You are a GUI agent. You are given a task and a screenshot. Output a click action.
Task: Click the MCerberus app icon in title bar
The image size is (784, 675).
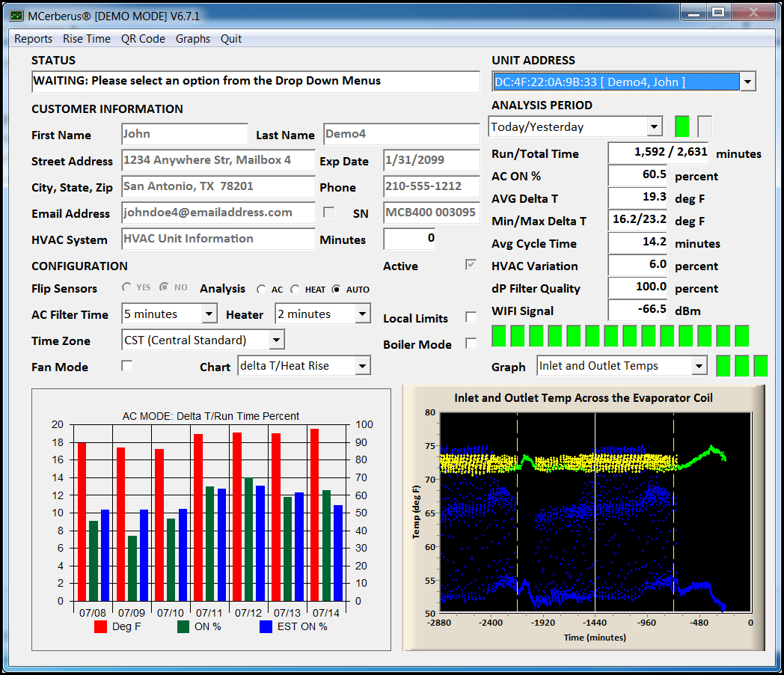pyautogui.click(x=16, y=16)
